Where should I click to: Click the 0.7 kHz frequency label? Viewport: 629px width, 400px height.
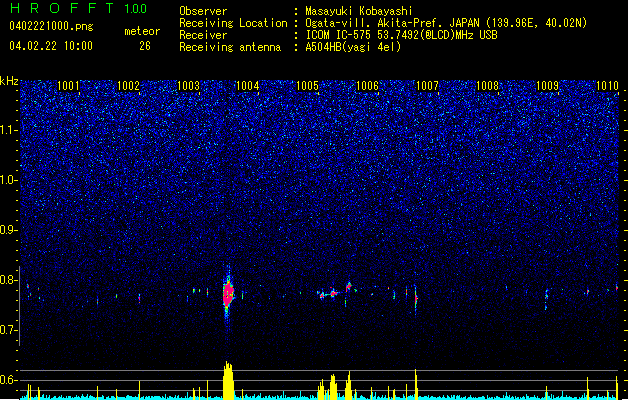click(8, 330)
